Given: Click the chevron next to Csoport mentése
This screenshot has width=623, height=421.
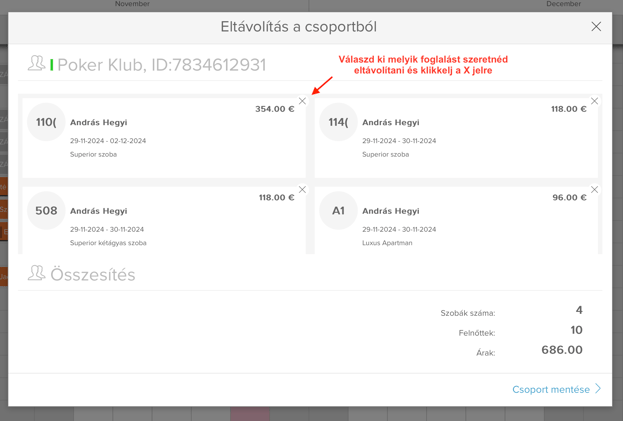Looking at the screenshot, I should [x=598, y=388].
